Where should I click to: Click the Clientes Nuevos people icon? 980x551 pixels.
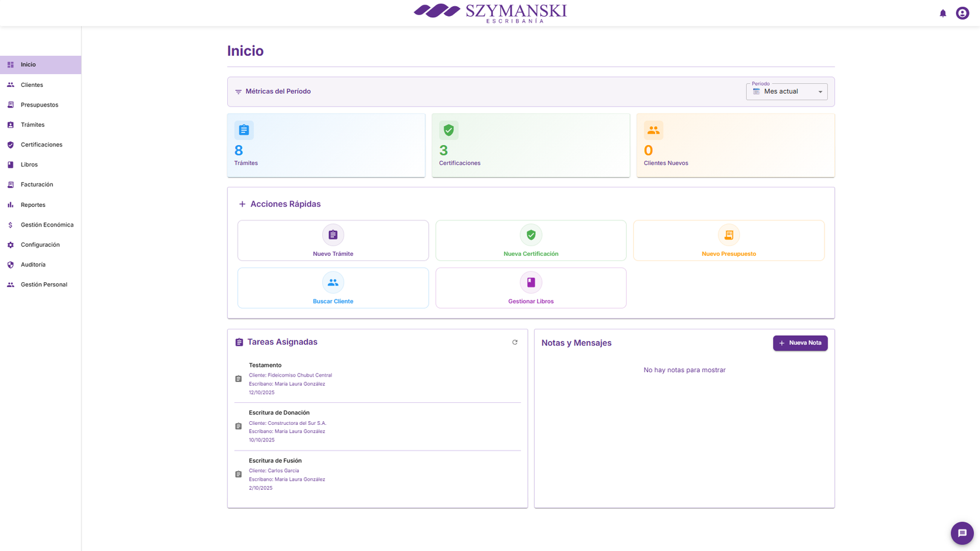[x=653, y=130]
